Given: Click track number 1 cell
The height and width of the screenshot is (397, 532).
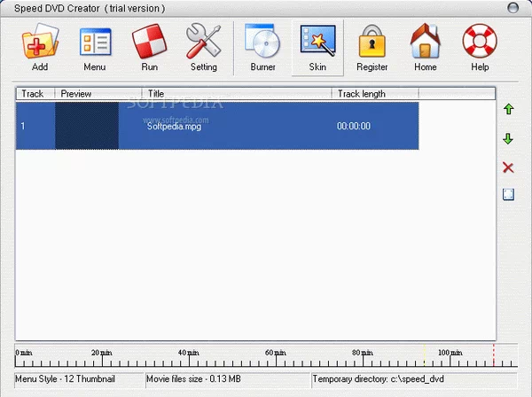Looking at the screenshot, I should point(23,126).
